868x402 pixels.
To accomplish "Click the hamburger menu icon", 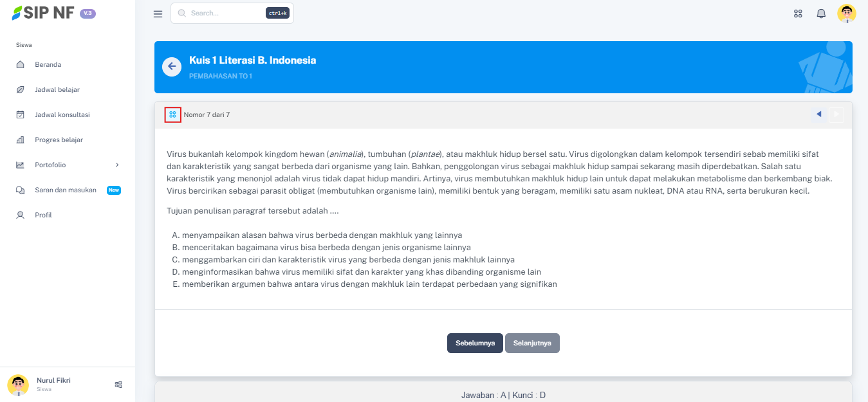I will tap(158, 14).
